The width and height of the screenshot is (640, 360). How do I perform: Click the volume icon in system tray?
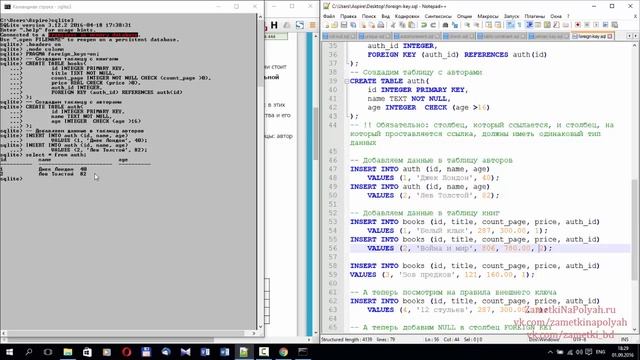579,352
